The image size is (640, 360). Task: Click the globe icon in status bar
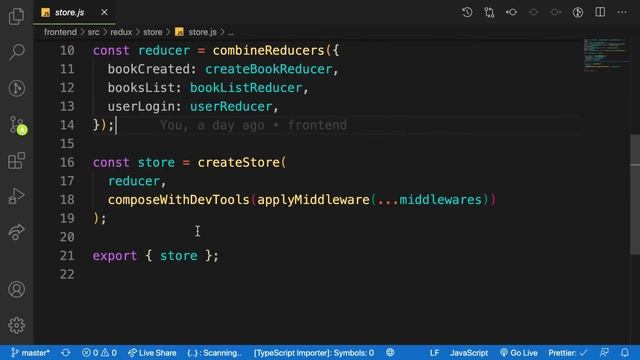tap(390, 353)
